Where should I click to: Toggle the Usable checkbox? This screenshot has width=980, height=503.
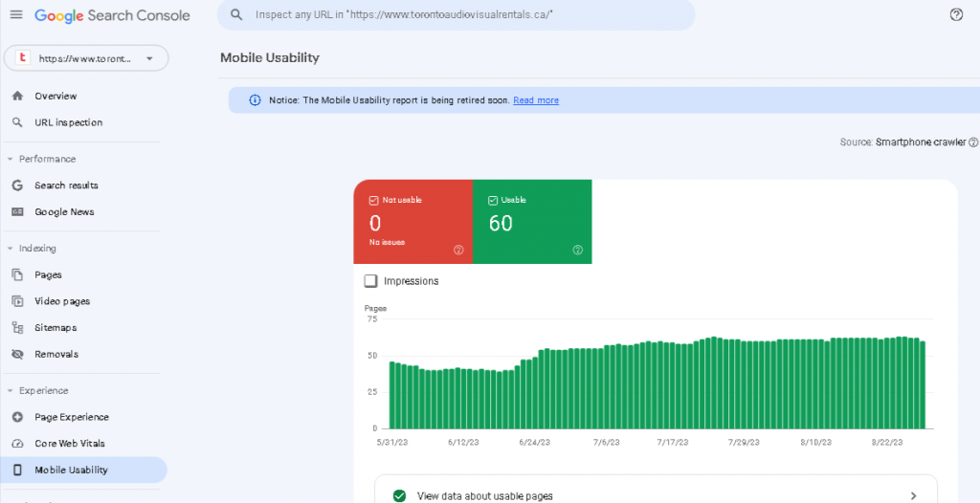[x=493, y=200]
